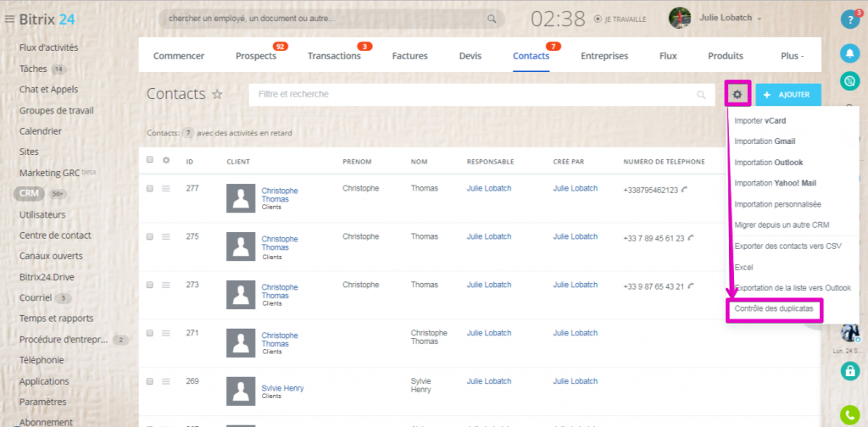Click the avatar of contact 269
The image size is (868, 427).
[x=241, y=391]
